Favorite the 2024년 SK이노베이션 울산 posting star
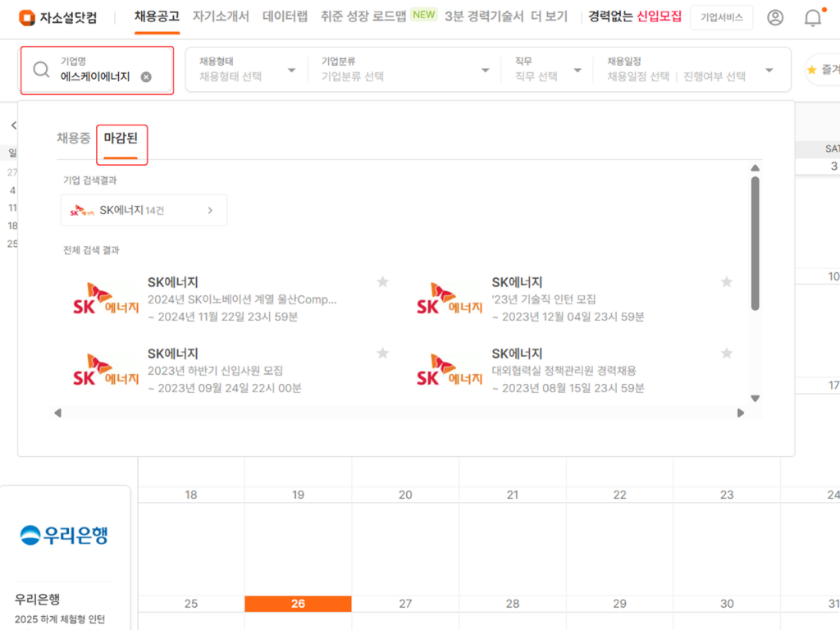This screenshot has height=630, width=840. point(382,281)
